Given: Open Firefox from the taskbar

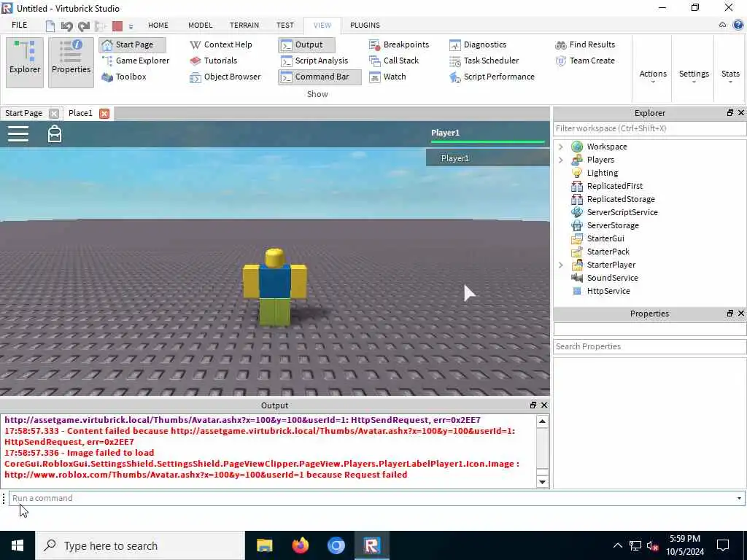Looking at the screenshot, I should click(x=300, y=545).
